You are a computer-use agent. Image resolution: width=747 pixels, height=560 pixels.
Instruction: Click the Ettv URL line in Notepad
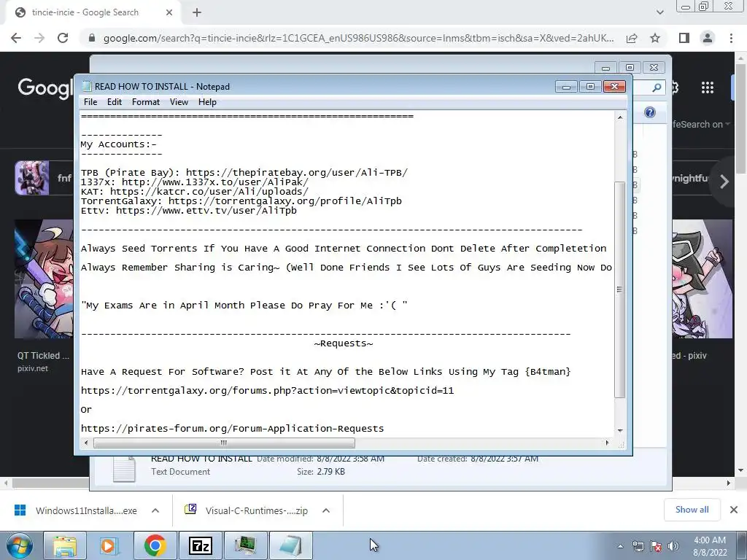[189, 211]
